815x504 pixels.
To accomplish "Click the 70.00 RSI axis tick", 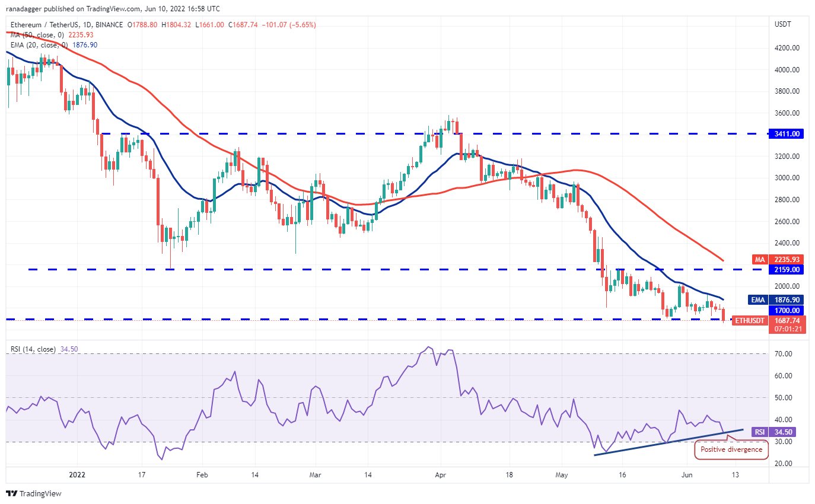I will click(x=784, y=354).
